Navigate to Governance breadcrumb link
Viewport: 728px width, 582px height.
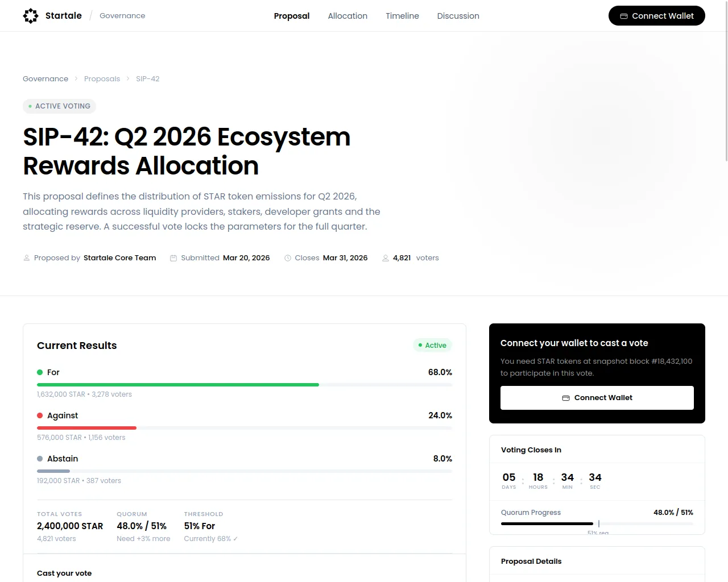pos(45,79)
